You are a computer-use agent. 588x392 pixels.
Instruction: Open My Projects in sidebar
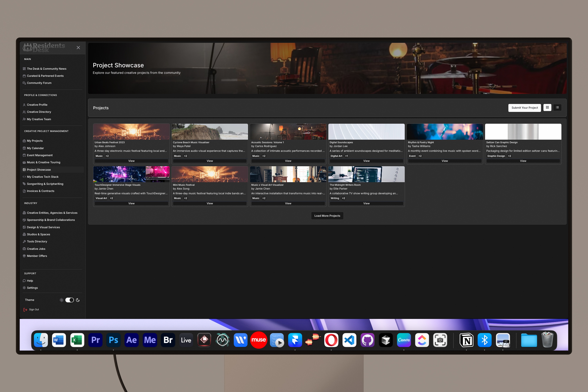click(x=35, y=141)
